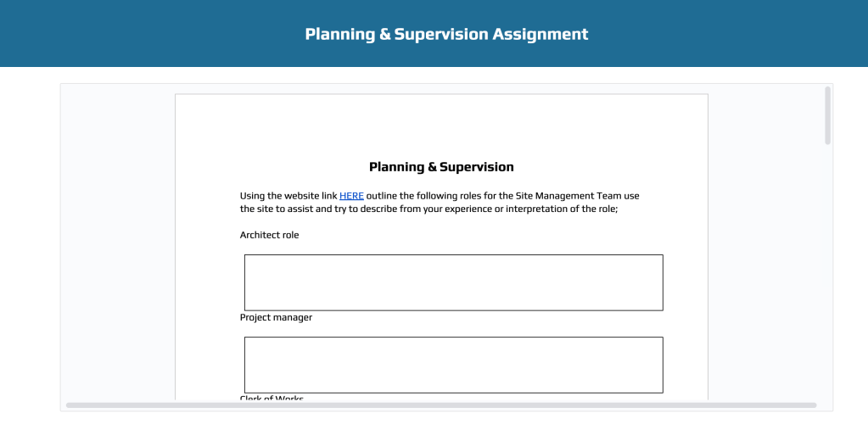Grab the vertical scrollbar thumb of the document

(828, 115)
